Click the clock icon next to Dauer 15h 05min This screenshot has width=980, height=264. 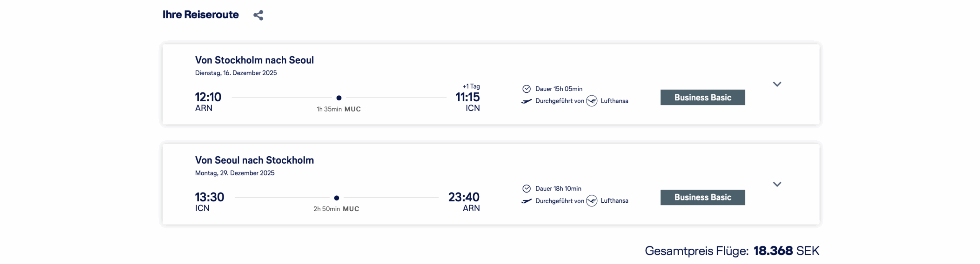[x=526, y=89]
